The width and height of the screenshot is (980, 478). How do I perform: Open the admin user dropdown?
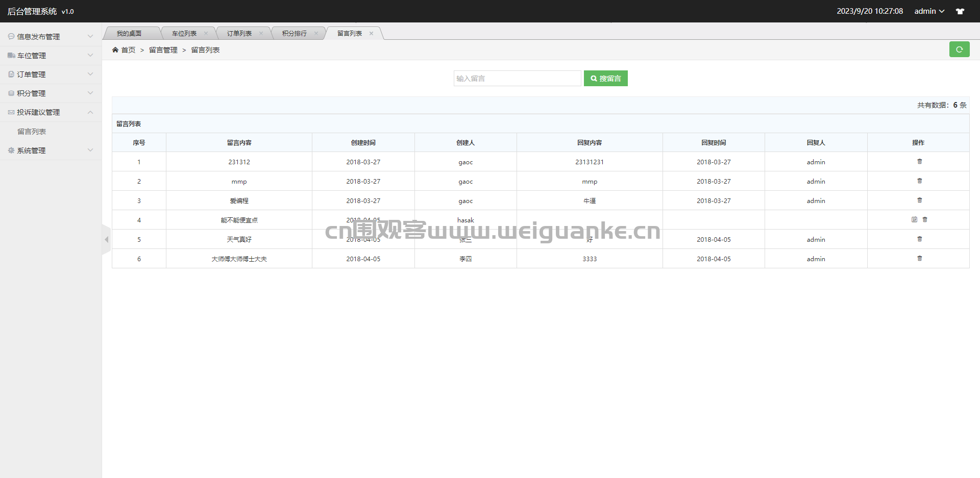tap(929, 11)
